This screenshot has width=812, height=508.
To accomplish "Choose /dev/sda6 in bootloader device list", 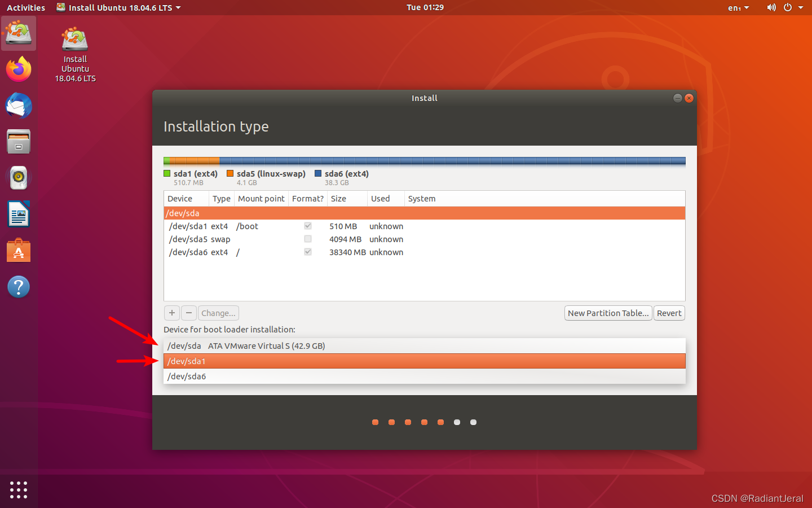I will 425,376.
